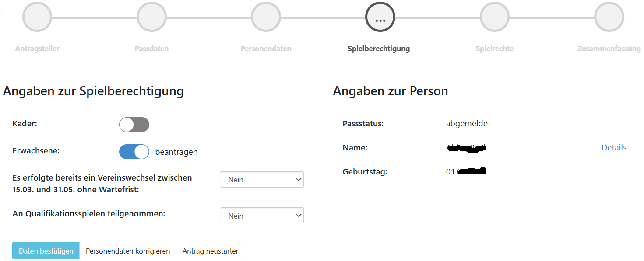Viewport: 644px width, 261px height.
Task: Enable the Kader toggle switch
Action: pos(134,125)
